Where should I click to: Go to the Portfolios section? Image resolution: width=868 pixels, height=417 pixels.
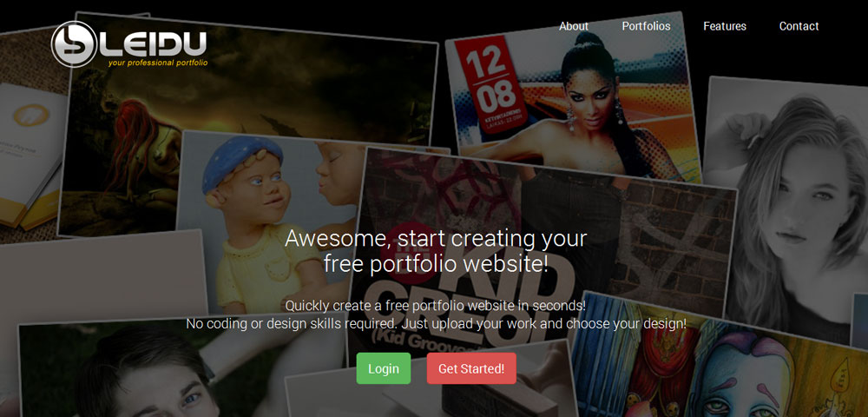point(646,26)
